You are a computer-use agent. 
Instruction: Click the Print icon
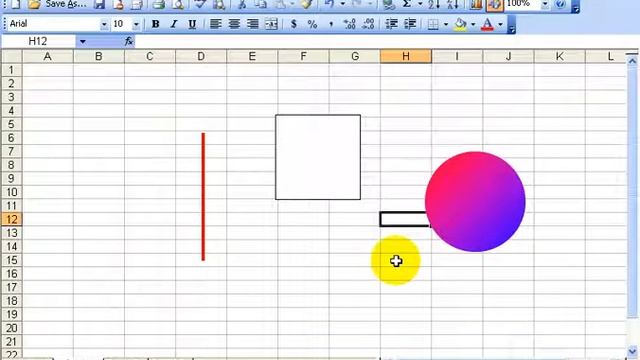pos(158,4)
